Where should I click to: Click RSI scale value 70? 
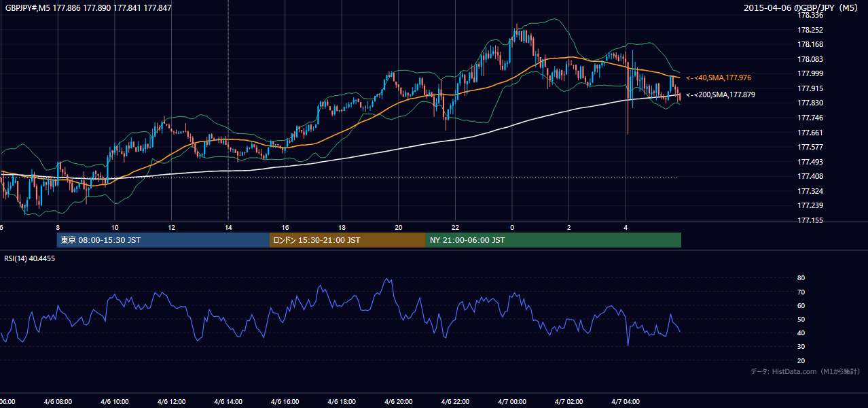[801, 292]
